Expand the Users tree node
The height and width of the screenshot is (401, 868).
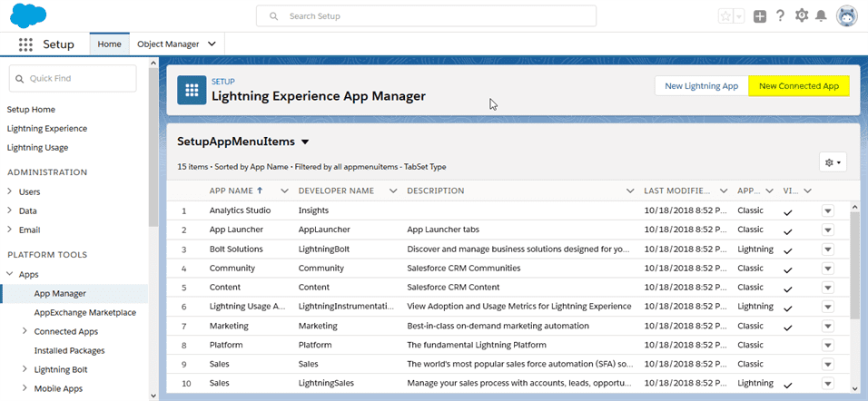(x=10, y=192)
